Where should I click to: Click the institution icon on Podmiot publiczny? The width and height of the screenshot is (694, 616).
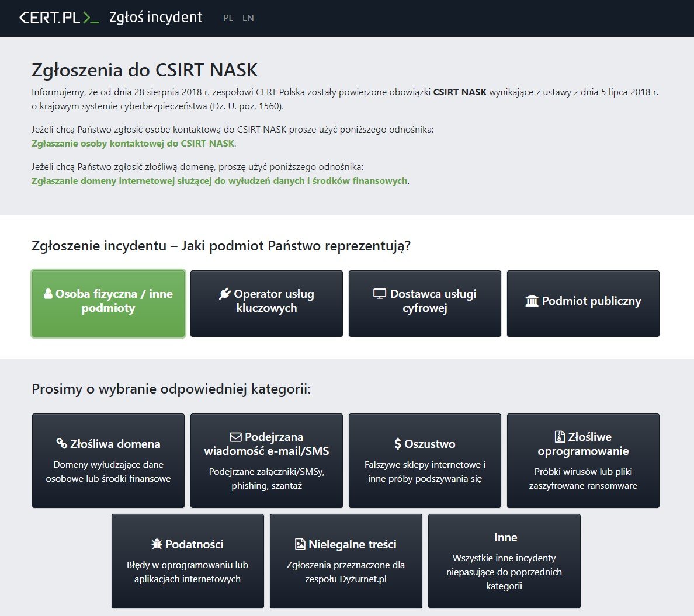click(x=532, y=301)
